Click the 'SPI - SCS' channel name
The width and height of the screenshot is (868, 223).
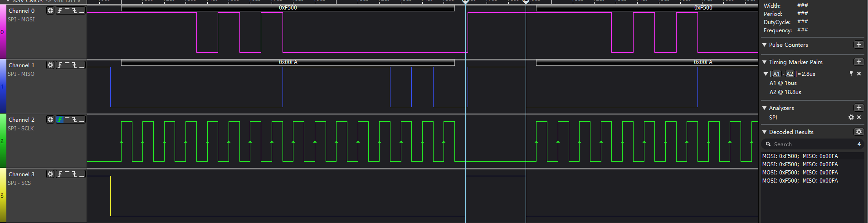coord(20,183)
